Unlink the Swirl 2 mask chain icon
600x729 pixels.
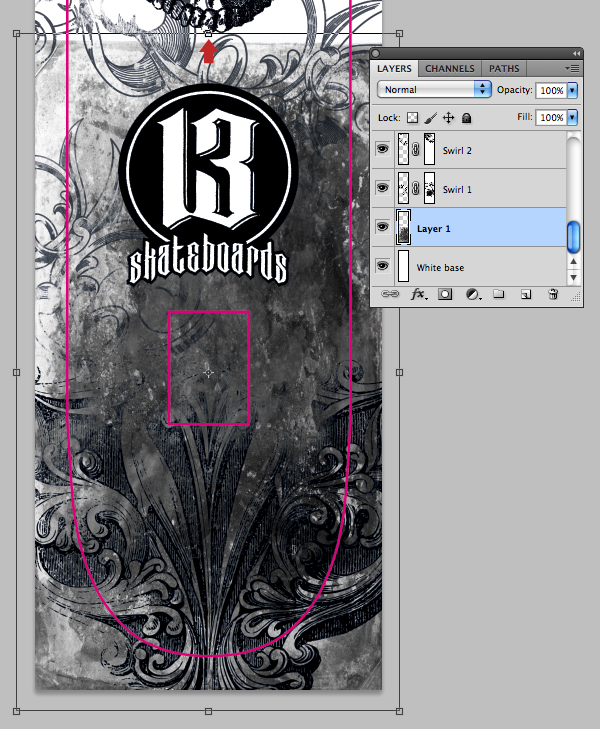416,149
